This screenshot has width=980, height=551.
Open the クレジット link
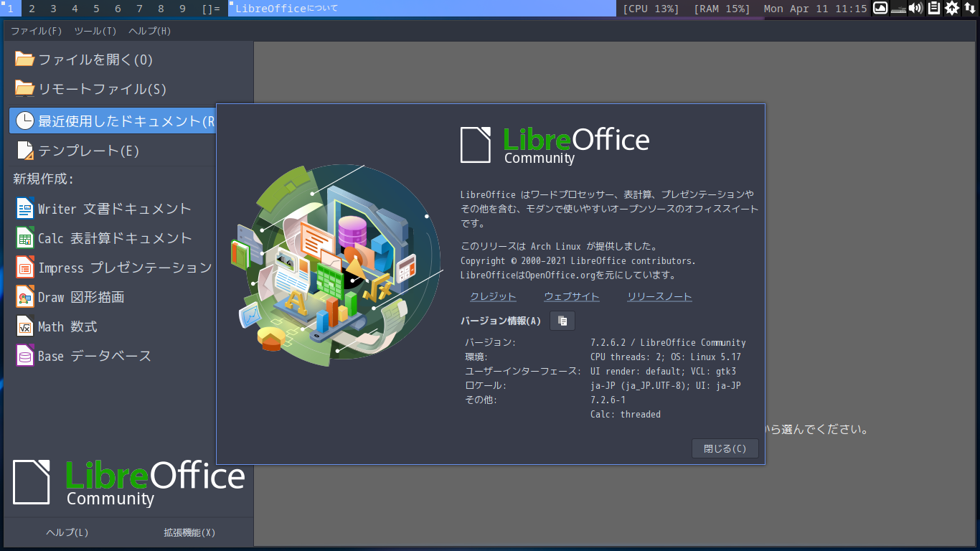pos(493,296)
